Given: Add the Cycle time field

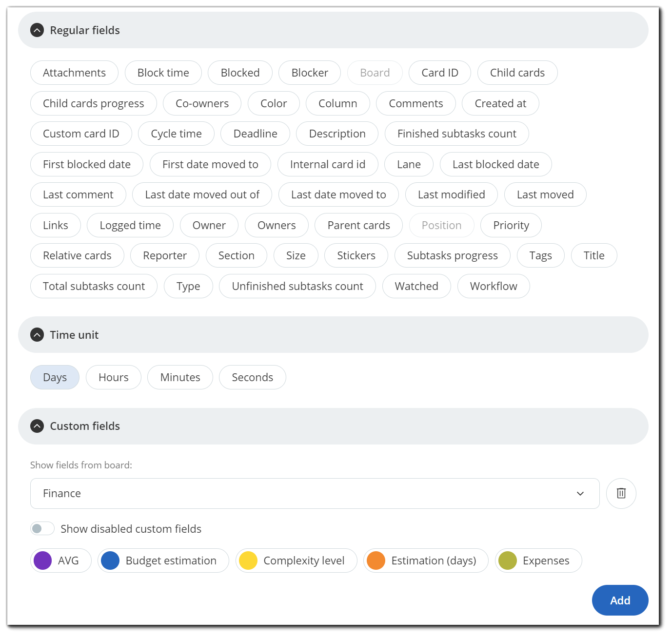Looking at the screenshot, I should pos(176,134).
